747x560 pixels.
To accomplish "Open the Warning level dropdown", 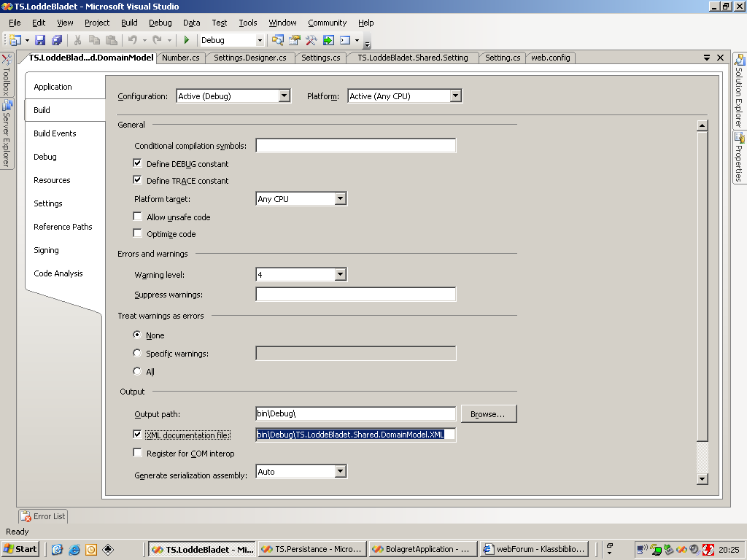I will [340, 274].
